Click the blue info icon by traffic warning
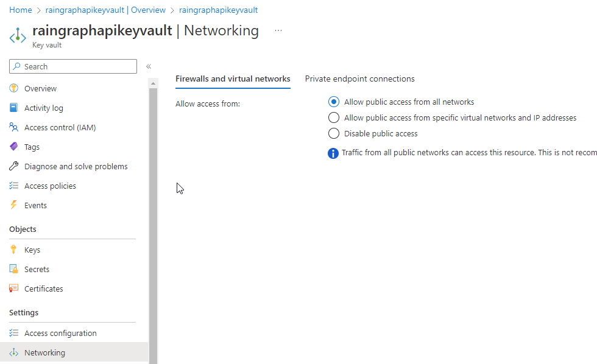The height and width of the screenshot is (364, 597). point(333,153)
